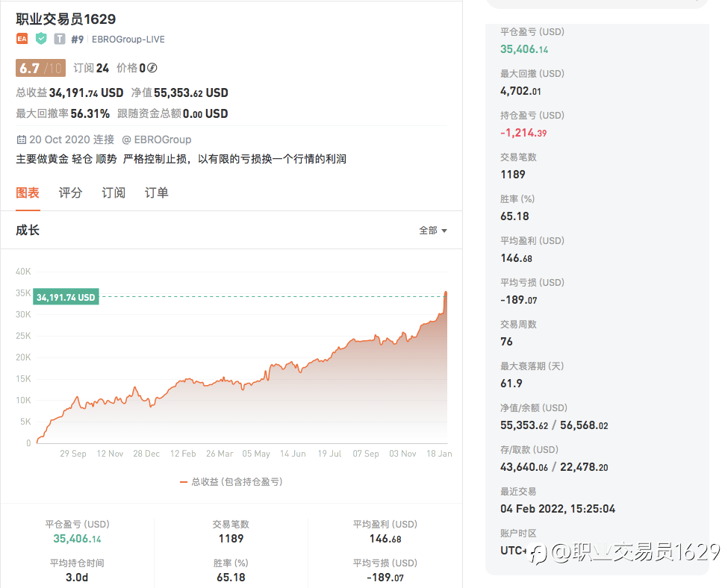Click sidebar 平仓盈亏 value 35,406.14

coord(524,49)
